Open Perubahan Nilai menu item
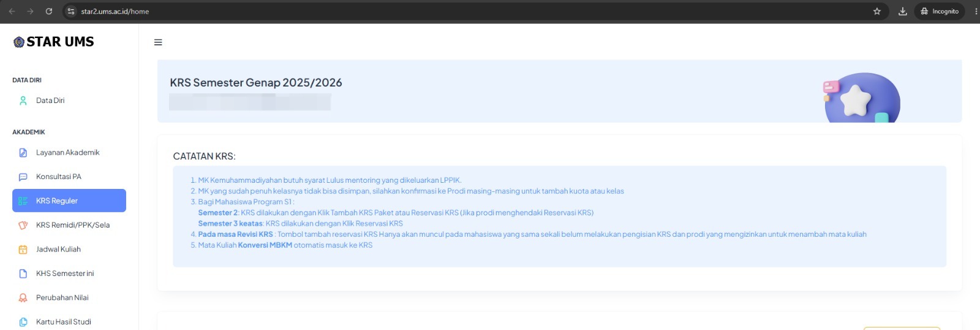Screen dimensions: 980x330 click(x=69, y=297)
